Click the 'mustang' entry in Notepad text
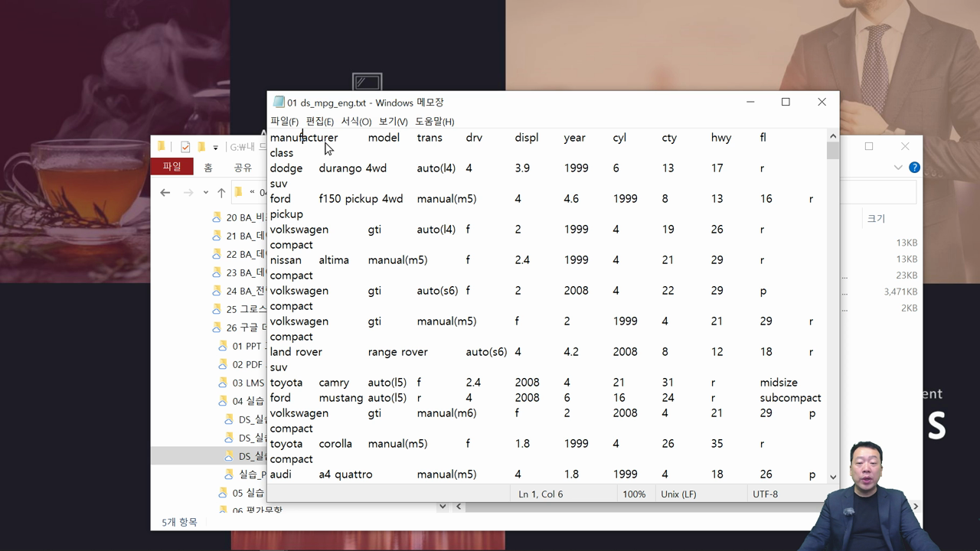980x551 pixels. (341, 398)
